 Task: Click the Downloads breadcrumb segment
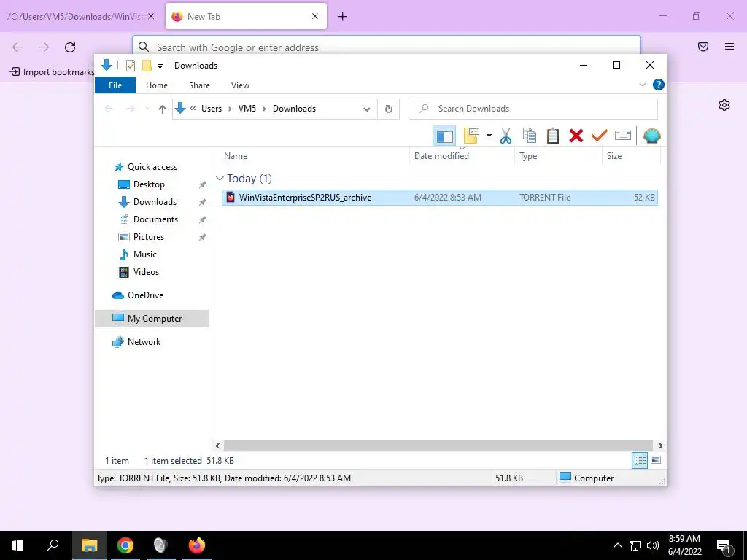[x=294, y=109]
